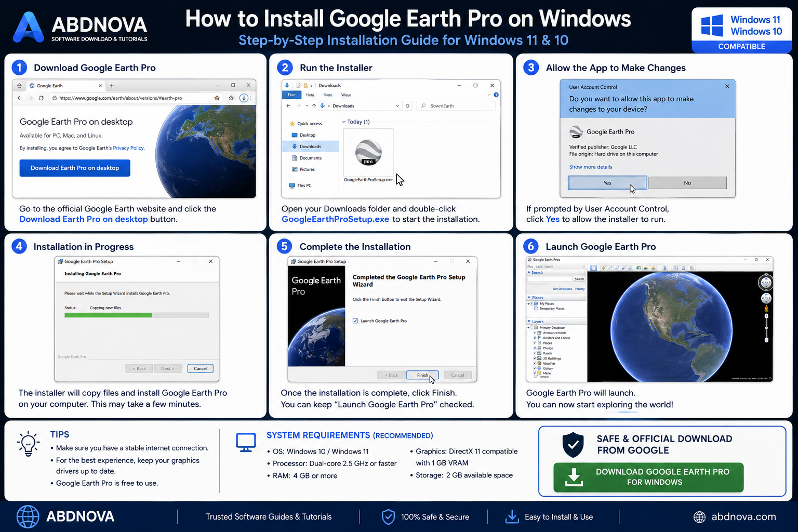Click Earth Pro zoom slider

point(766,329)
